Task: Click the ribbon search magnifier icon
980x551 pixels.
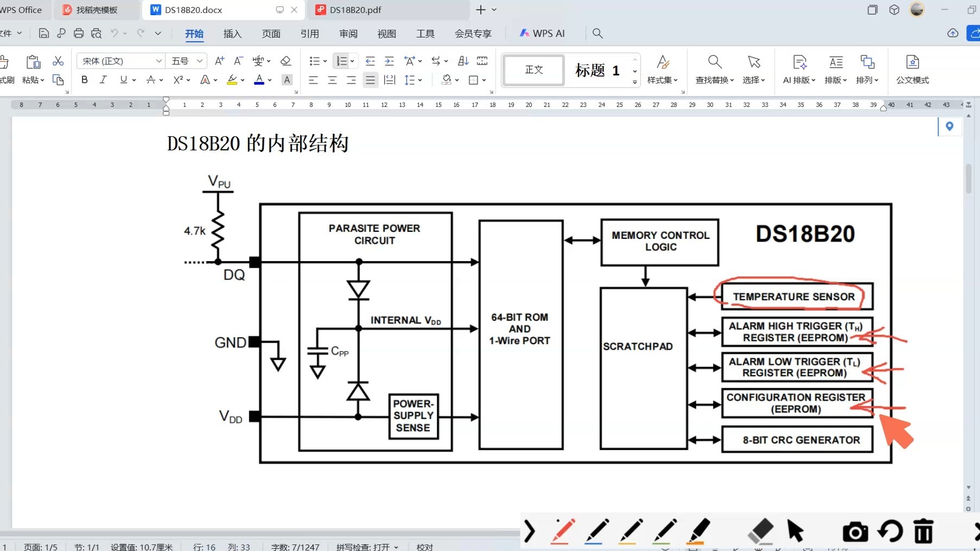Action: [597, 33]
